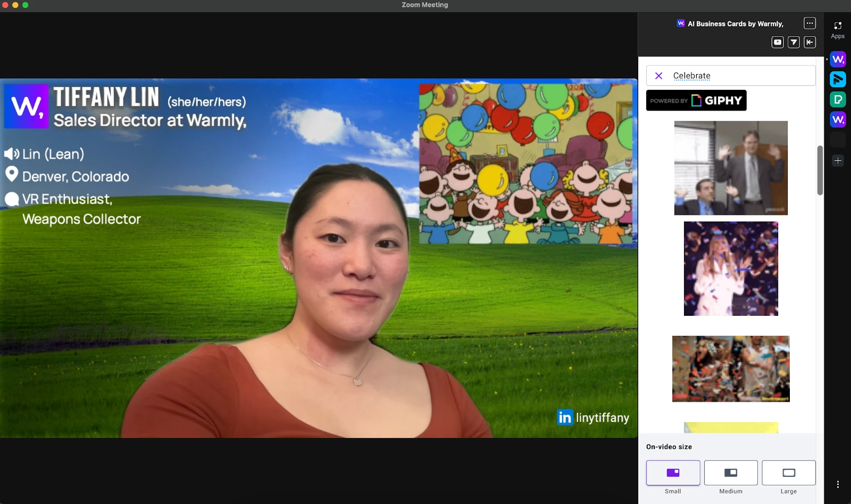
Task: Choose the office celebration GIF thumbnail
Action: pyautogui.click(x=731, y=168)
